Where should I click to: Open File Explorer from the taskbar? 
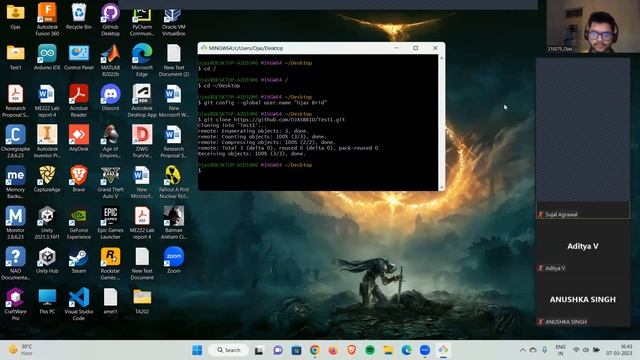point(388,350)
